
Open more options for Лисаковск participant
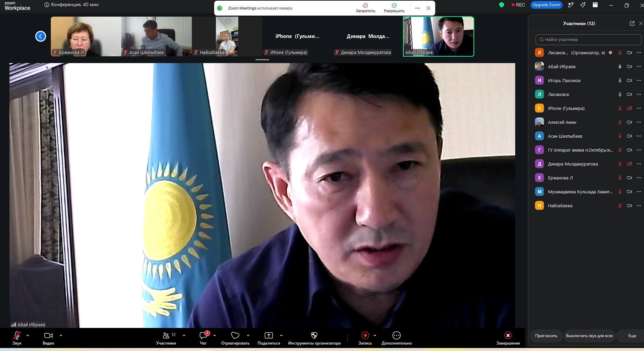pyautogui.click(x=639, y=94)
